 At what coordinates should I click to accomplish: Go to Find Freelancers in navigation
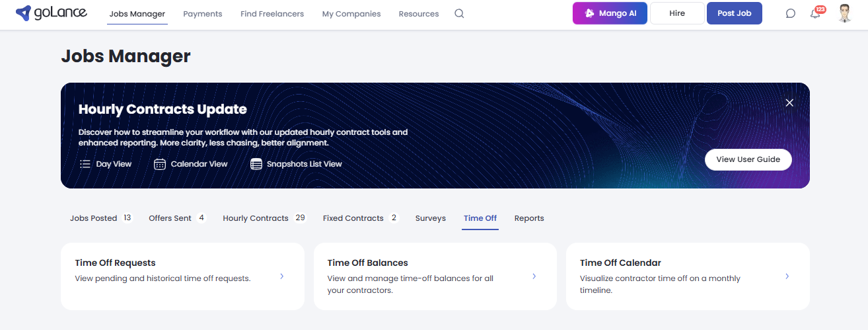tap(272, 14)
